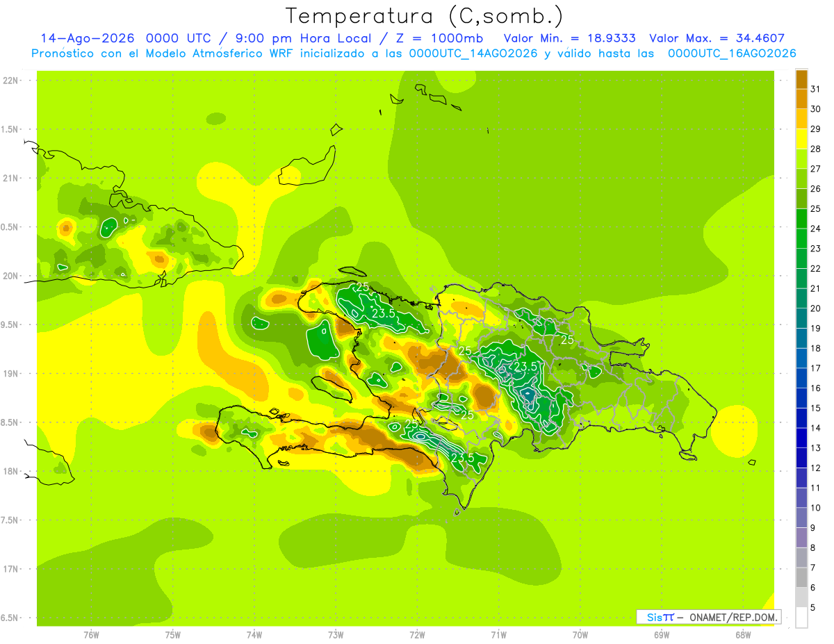Image resolution: width=834 pixels, height=644 pixels.
Task: Select 'Valor Min. = 18.9333' text
Action: pos(569,38)
